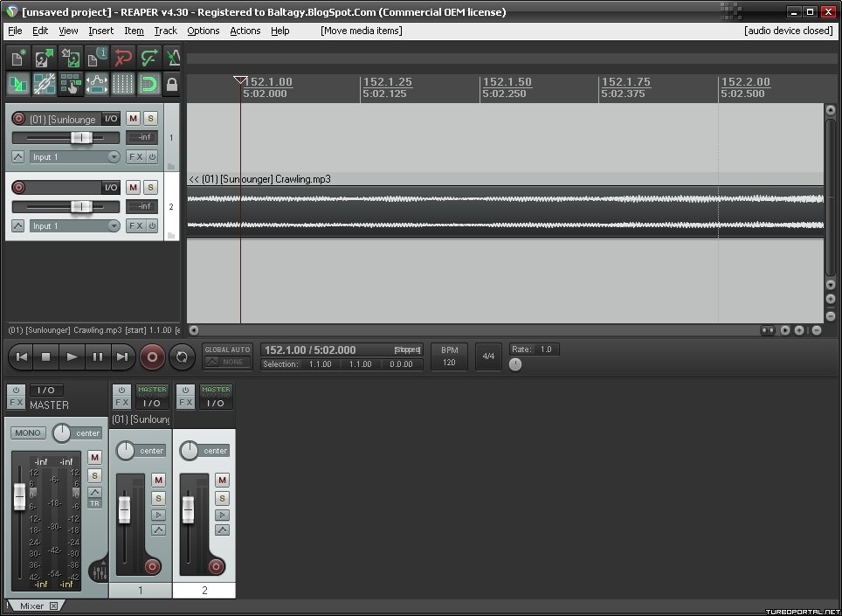
Task: Arm record on unnamed track 2 panel
Action: coord(18,187)
